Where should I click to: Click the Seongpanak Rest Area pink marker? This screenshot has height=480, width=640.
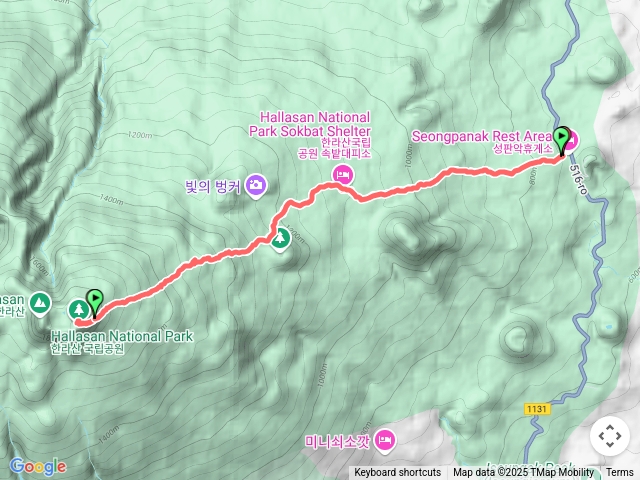coord(573,140)
